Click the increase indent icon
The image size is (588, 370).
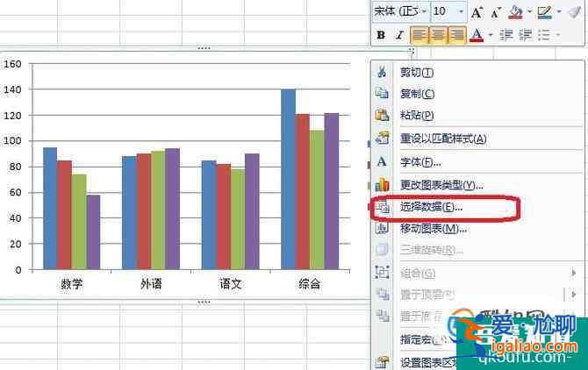pos(526,35)
